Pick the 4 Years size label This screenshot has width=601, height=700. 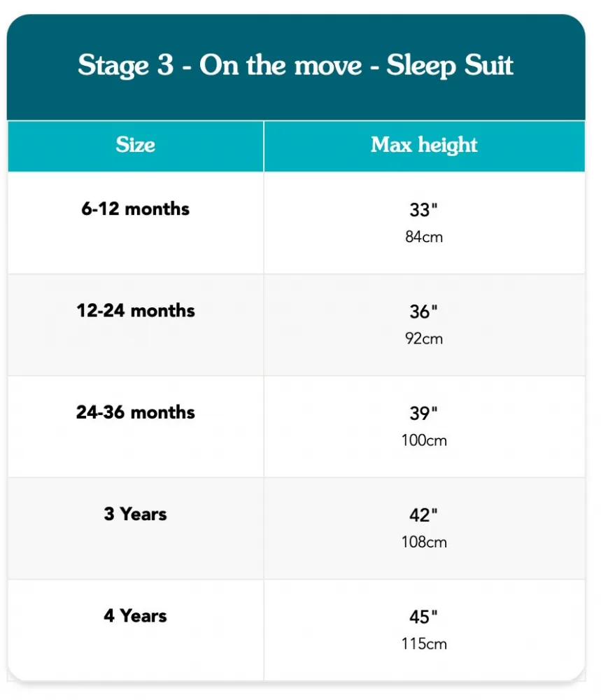136,615
